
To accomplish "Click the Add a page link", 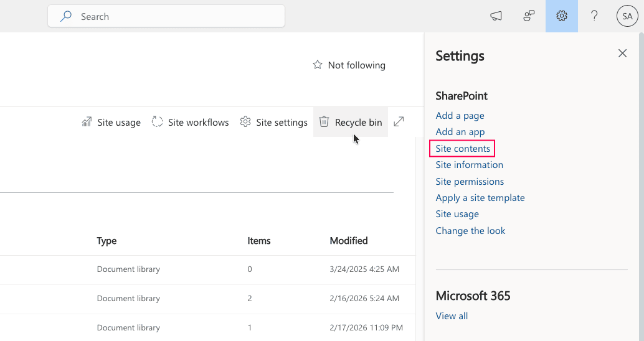I will tap(460, 116).
